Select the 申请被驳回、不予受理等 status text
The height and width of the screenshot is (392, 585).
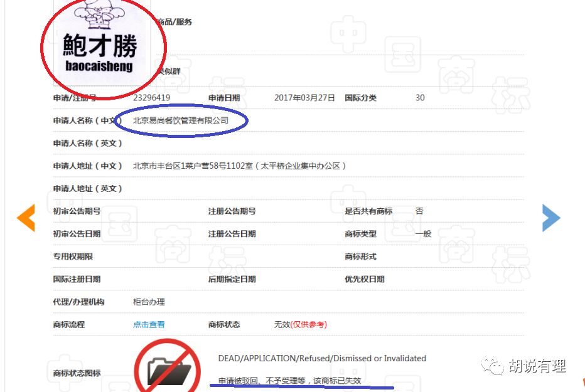(x=289, y=381)
